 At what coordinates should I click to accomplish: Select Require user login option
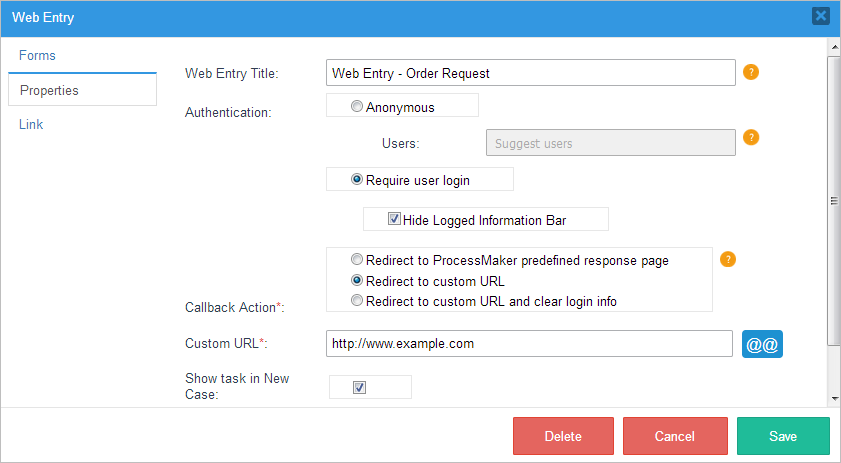coord(357,180)
